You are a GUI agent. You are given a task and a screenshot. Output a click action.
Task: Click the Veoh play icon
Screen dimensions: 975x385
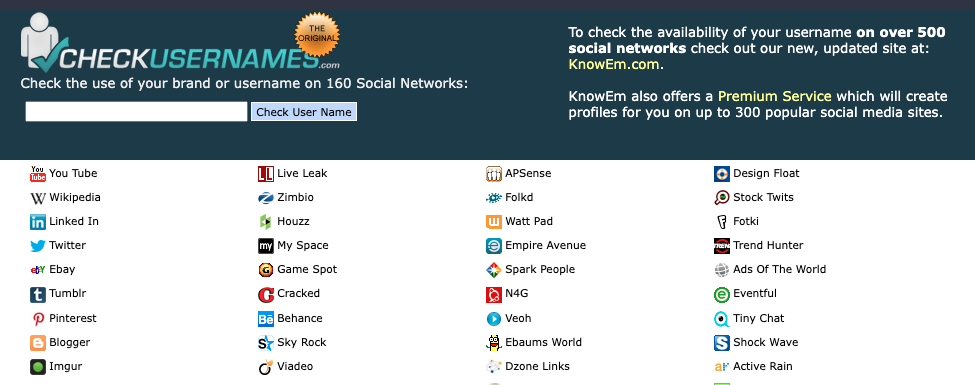[494, 318]
